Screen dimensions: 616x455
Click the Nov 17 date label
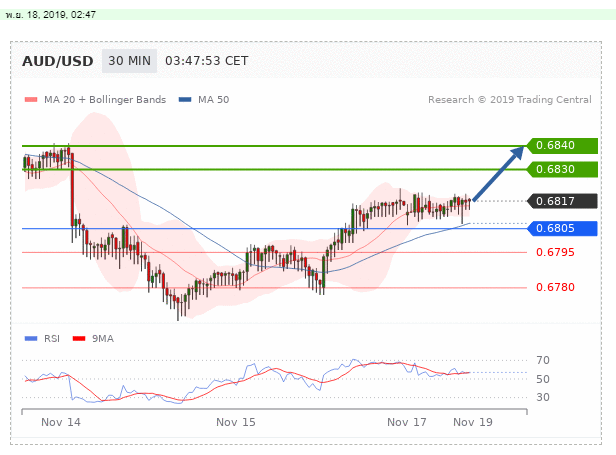click(407, 422)
